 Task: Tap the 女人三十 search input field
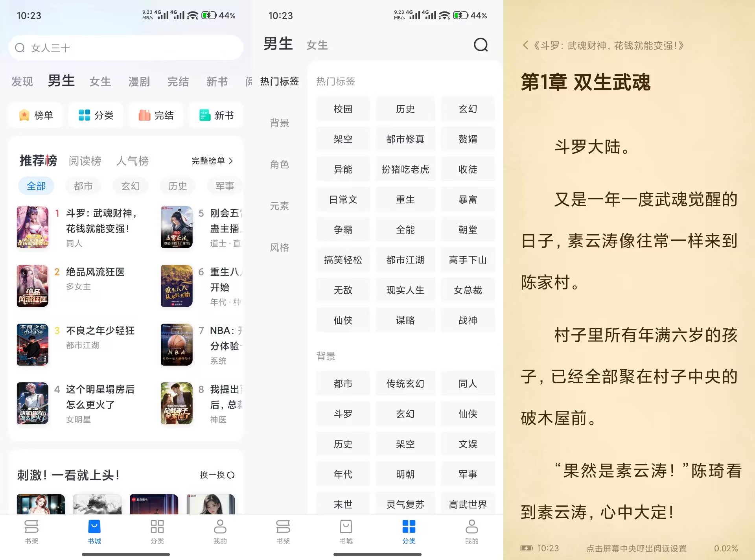coord(126,48)
